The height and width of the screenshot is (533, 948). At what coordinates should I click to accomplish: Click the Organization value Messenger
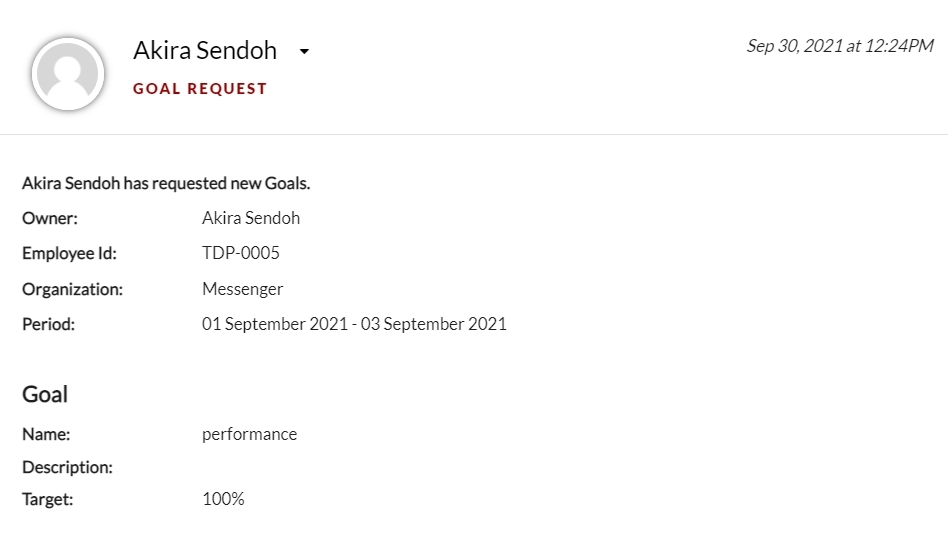tap(242, 289)
